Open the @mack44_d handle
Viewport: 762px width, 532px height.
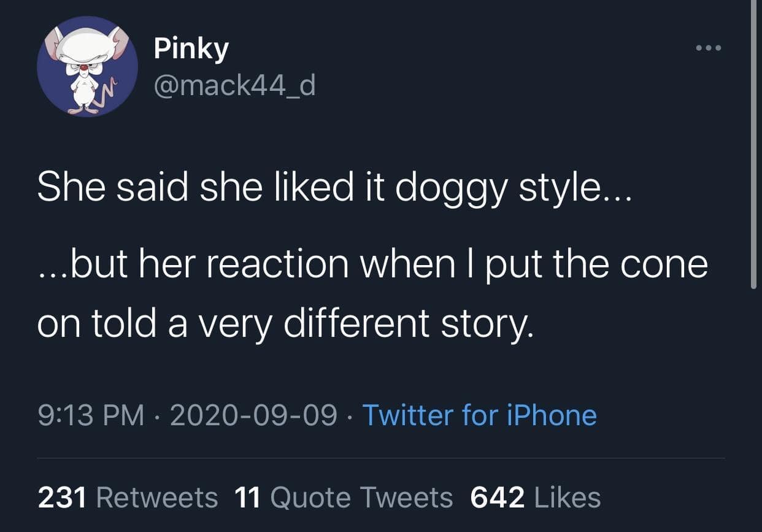pos(234,85)
